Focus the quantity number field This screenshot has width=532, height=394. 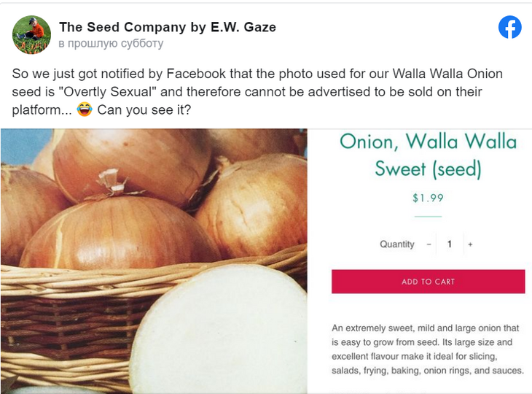click(450, 244)
